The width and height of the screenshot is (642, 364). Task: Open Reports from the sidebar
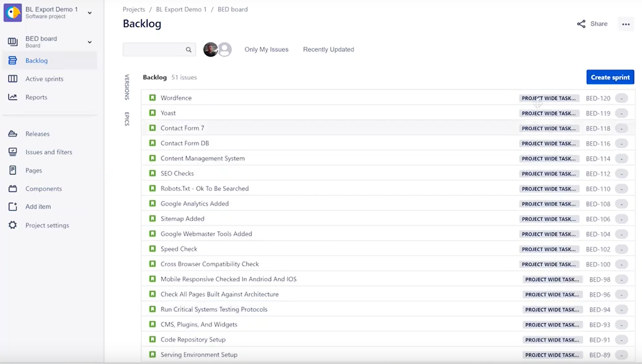pos(36,97)
